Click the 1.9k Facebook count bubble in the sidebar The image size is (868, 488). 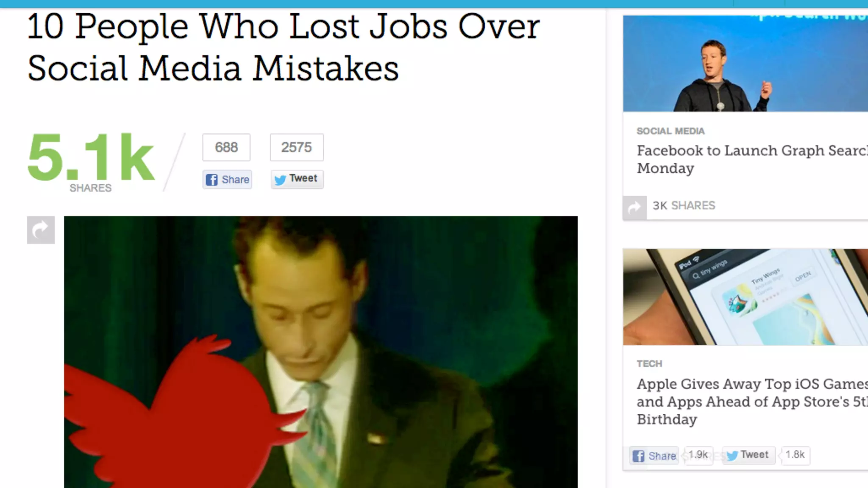click(698, 455)
